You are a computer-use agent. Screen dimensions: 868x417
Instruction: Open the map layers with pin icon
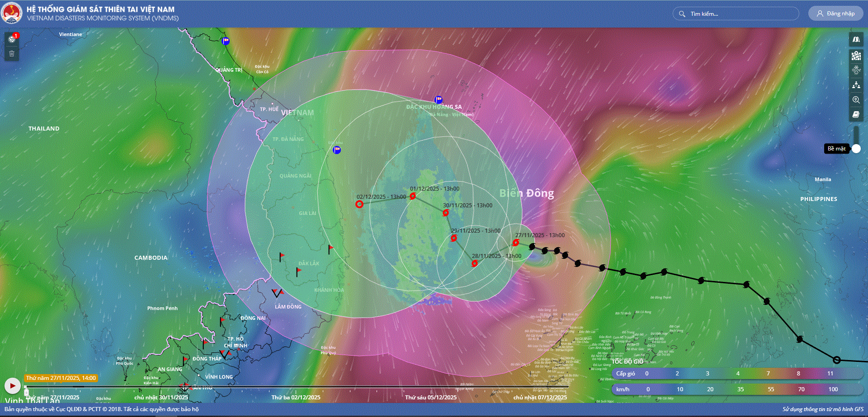coord(856,56)
